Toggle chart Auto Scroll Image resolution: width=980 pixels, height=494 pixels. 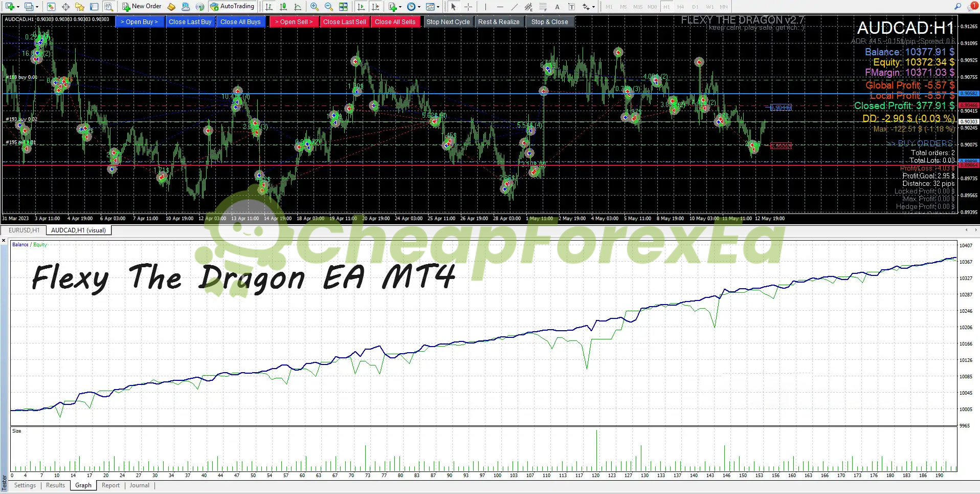click(361, 7)
